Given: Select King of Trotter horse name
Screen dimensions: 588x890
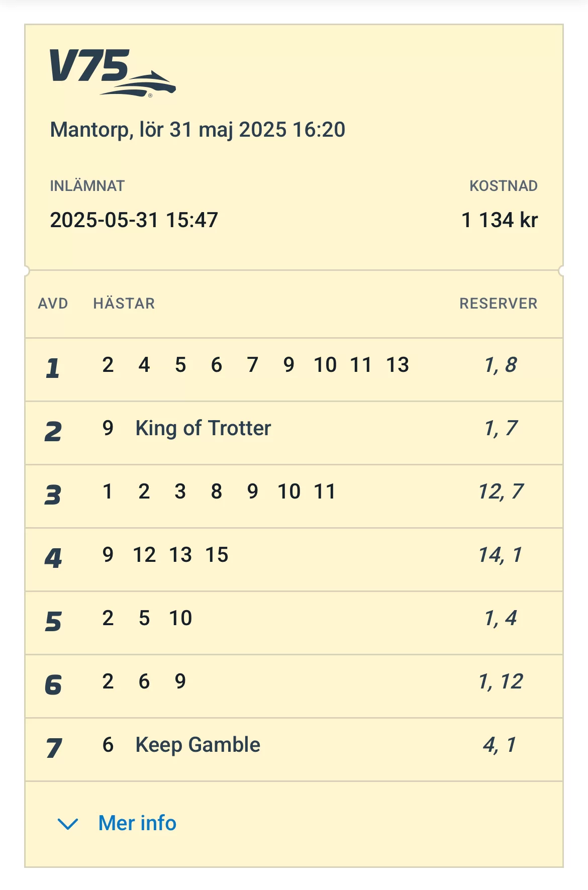Looking at the screenshot, I should [x=203, y=428].
